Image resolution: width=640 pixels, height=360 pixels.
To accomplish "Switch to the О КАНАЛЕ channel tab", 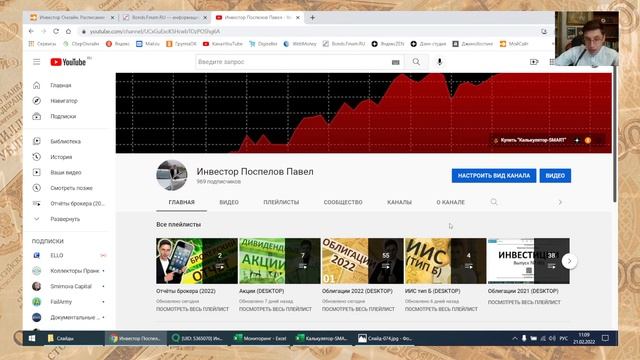I will coord(451,202).
